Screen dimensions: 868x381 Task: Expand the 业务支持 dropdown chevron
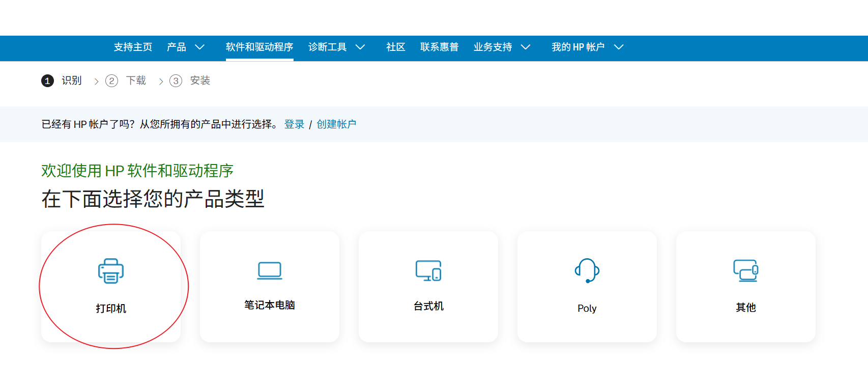tap(526, 47)
